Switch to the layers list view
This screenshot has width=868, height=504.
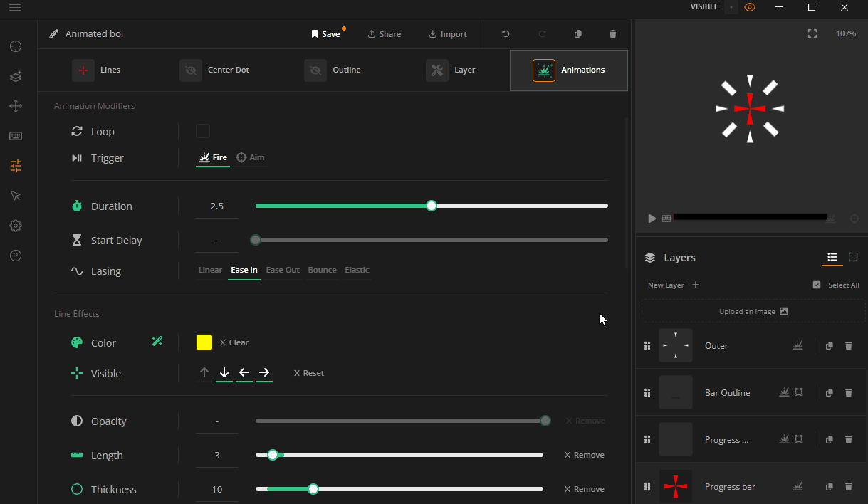coord(832,257)
